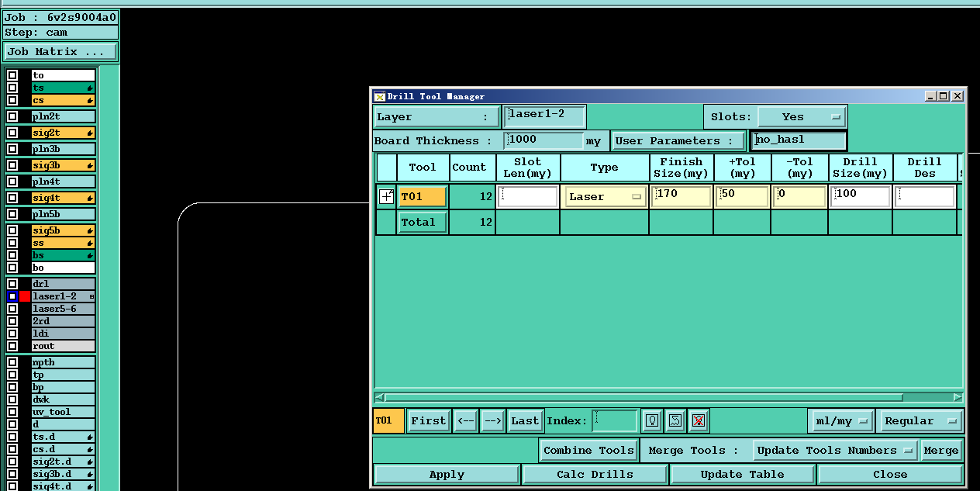
Task: Click Calc Drills button
Action: 595,475
